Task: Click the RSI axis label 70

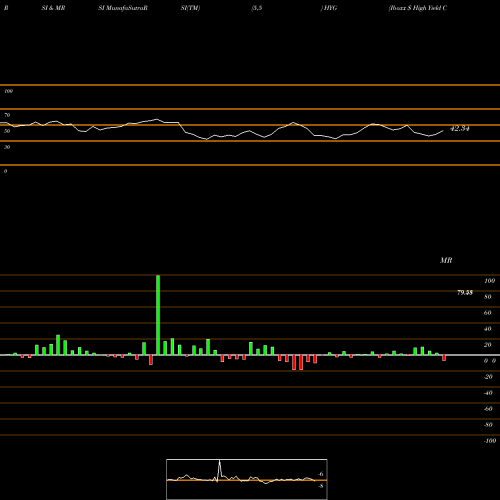Action: [7, 115]
